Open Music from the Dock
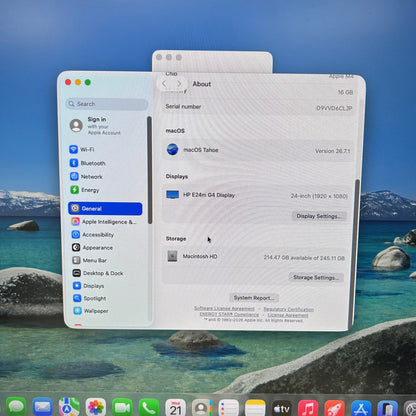Viewport: 416px width, 416px height. (308, 408)
